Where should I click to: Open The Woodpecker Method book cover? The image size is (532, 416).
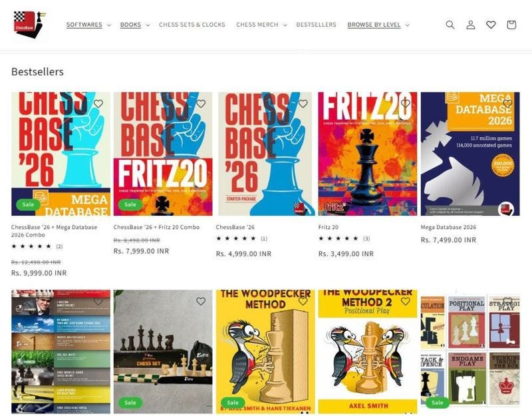[x=265, y=351]
